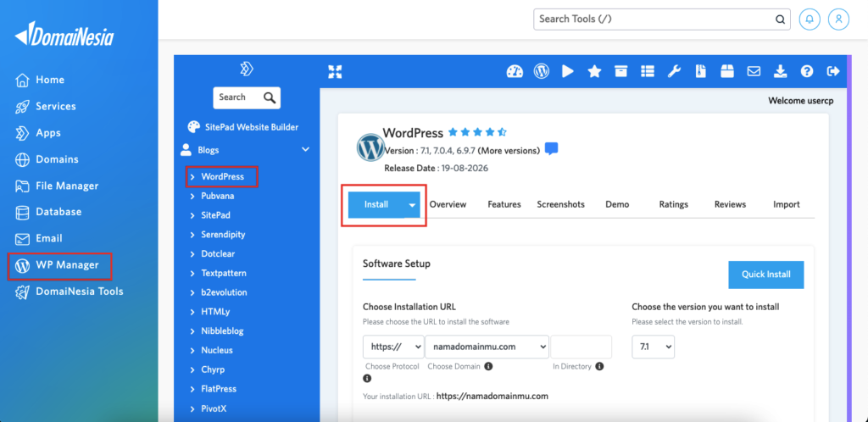Open File Manager in the sidebar

(57, 186)
